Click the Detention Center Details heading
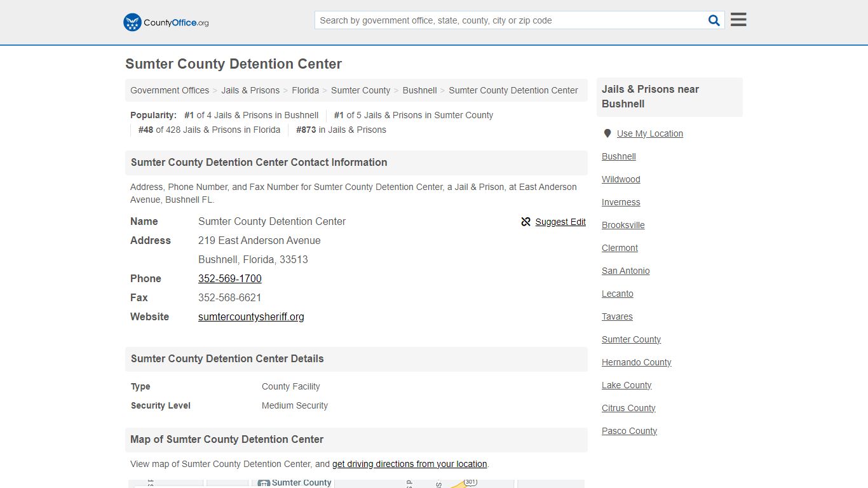Screen dimensions: 868x488 (356, 359)
